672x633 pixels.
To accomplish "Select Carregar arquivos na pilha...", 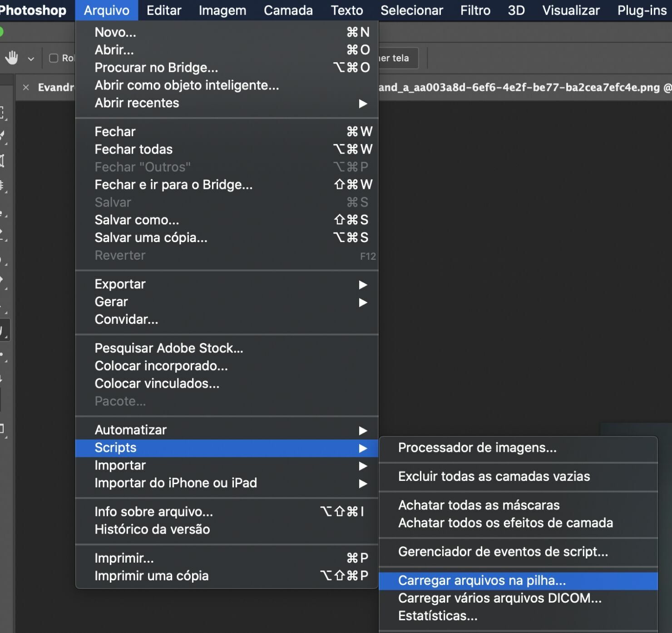I will (518, 581).
